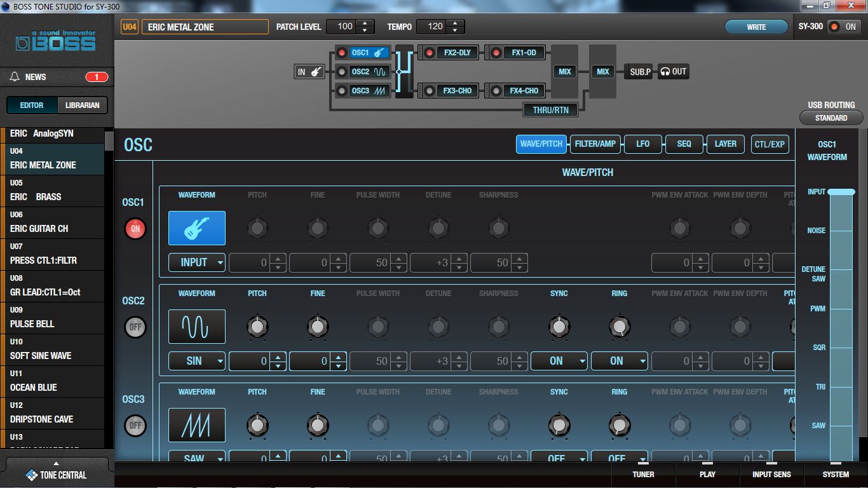Screen dimensions: 868x488
Task: Switch to the FILTER/AMP tab
Action: click(x=595, y=144)
